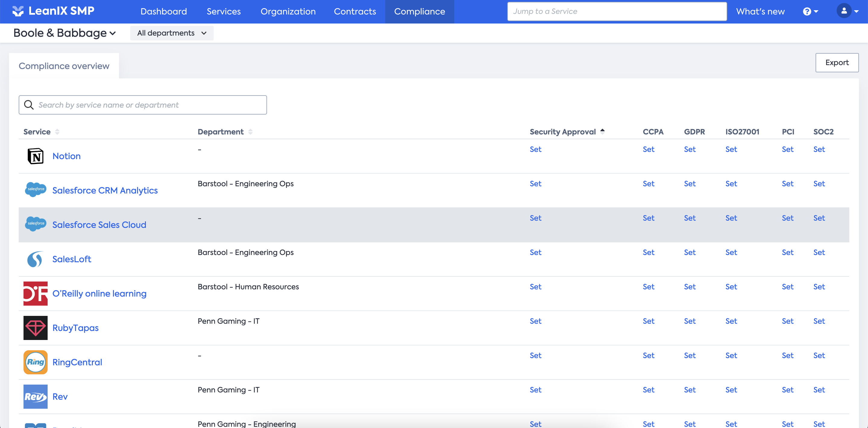Click the RingCentral orange logo icon
The height and width of the screenshot is (428, 868).
point(35,362)
